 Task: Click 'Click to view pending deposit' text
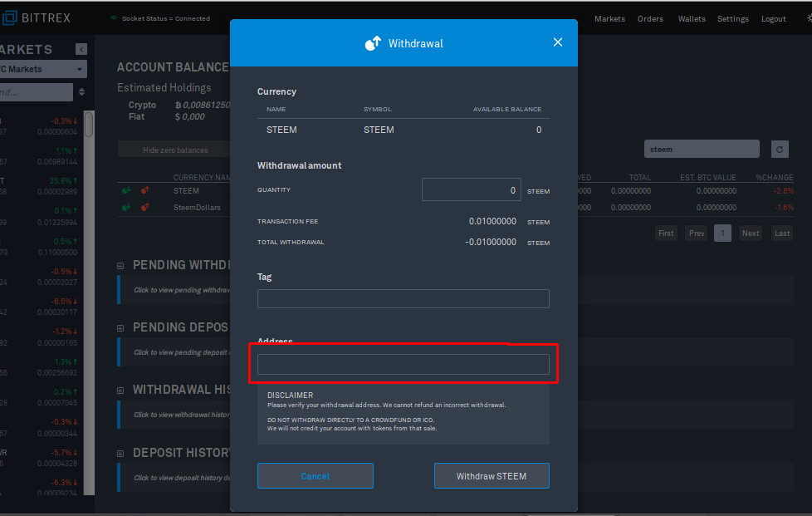pyautogui.click(x=181, y=352)
